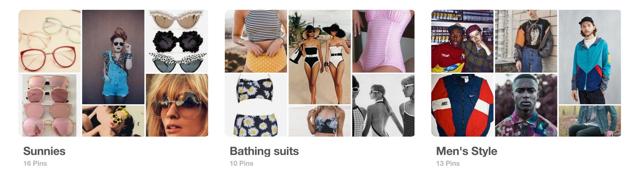Open the two guys in store aisle pin

point(462,41)
